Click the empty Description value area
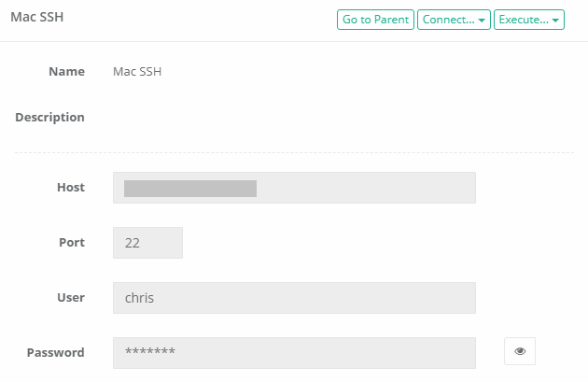588x382 pixels. point(294,118)
